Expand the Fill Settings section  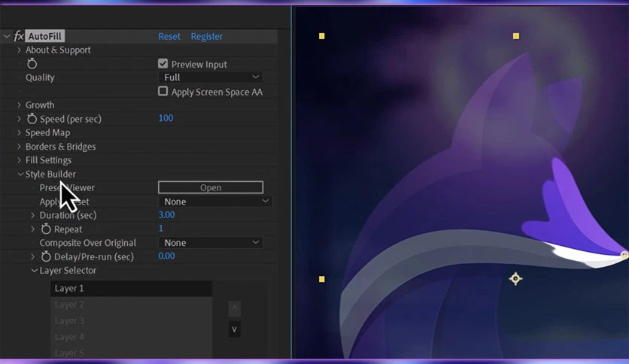point(19,160)
